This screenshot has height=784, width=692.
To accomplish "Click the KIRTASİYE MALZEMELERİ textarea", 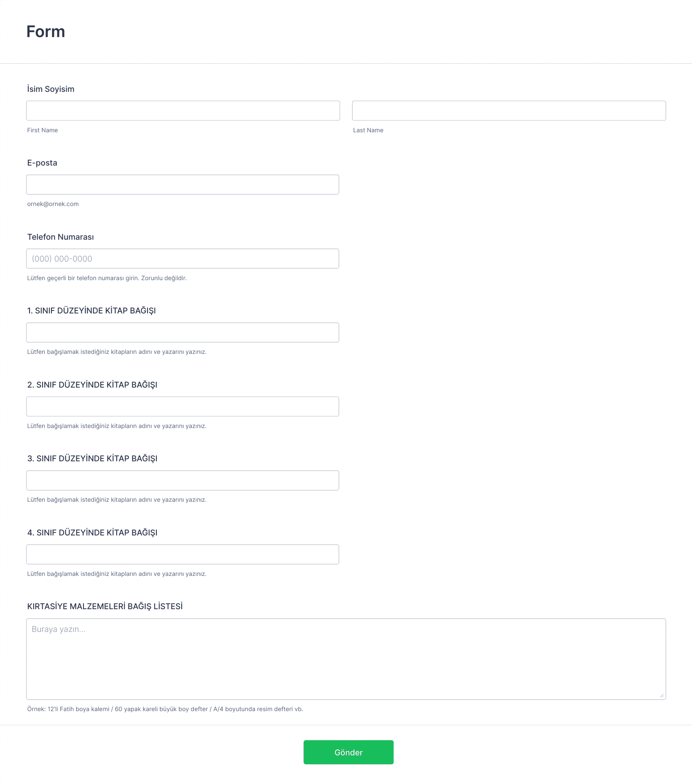I will pyautogui.click(x=346, y=659).
